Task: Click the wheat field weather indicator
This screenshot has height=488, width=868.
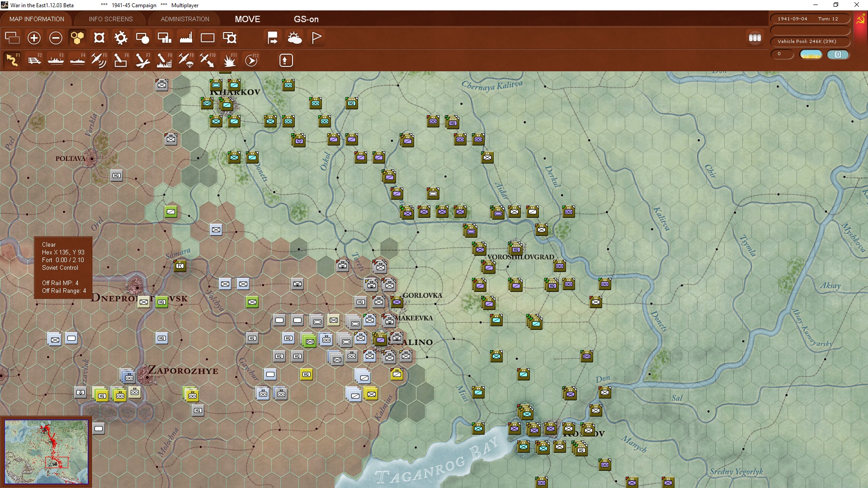Action: pos(811,54)
